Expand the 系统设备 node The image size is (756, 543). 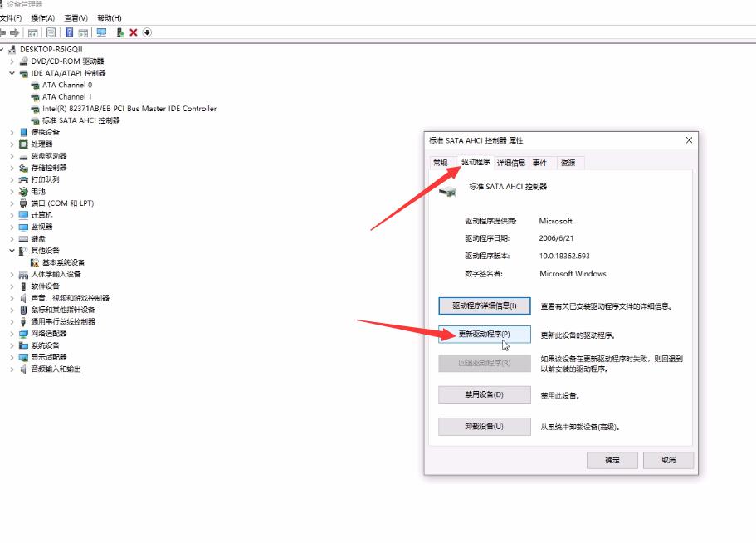12,345
